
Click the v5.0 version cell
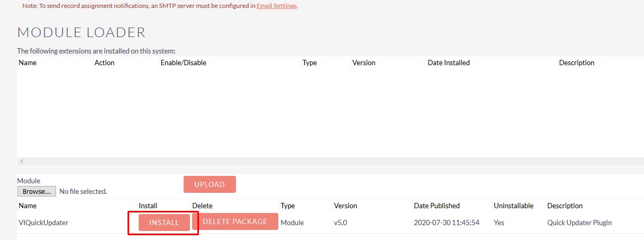[x=341, y=223]
